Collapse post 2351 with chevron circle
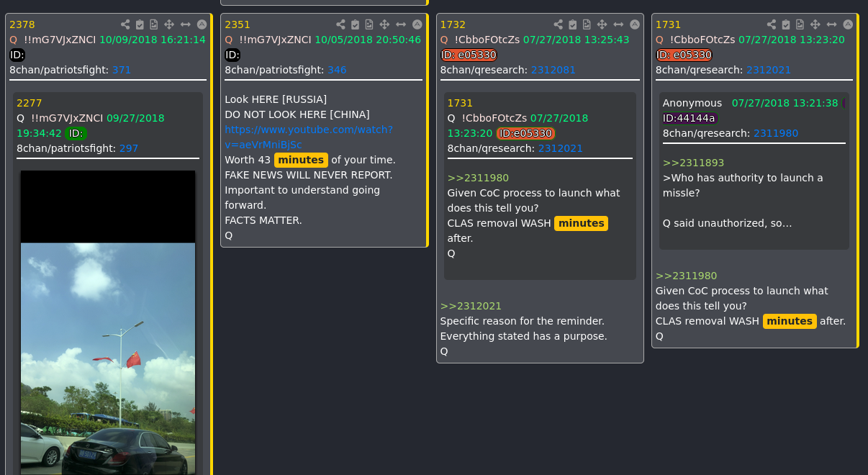This screenshot has width=868, height=475. click(417, 24)
